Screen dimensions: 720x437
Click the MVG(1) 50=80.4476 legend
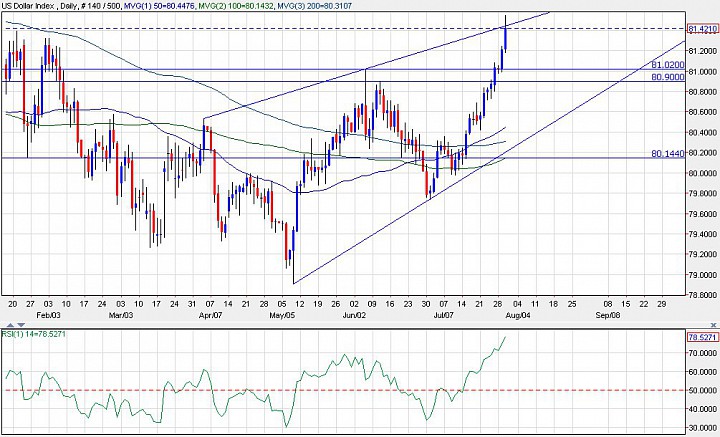pos(157,6)
